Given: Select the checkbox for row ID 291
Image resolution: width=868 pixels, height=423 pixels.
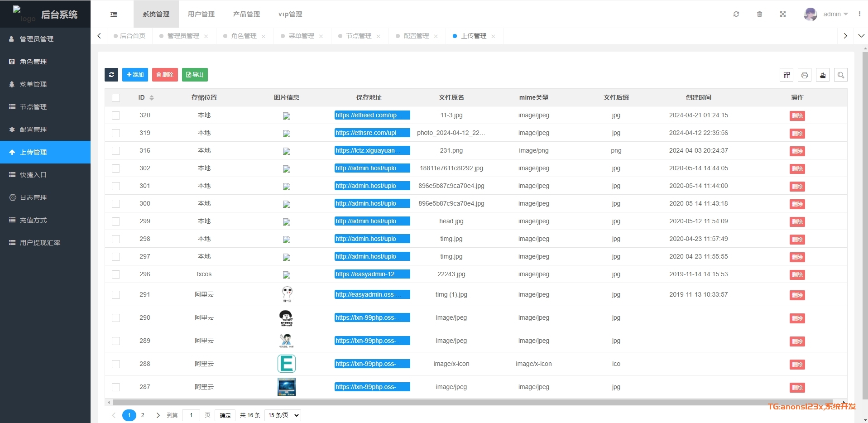Looking at the screenshot, I should 116,295.
